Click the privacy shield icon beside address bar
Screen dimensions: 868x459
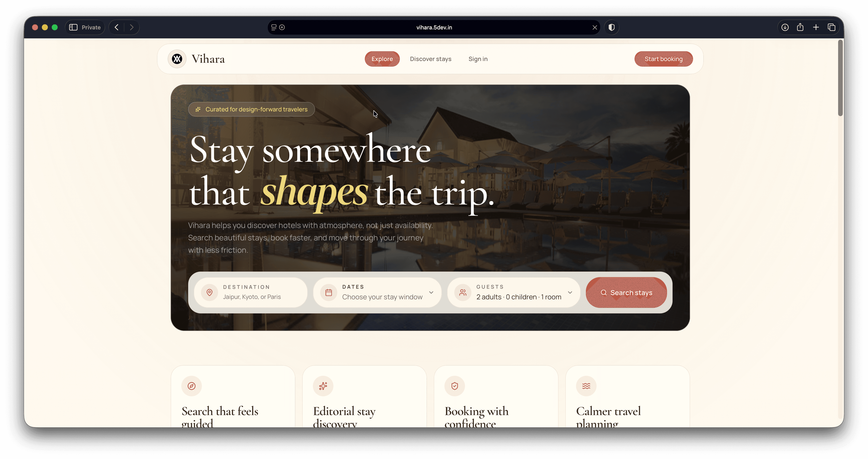click(612, 27)
